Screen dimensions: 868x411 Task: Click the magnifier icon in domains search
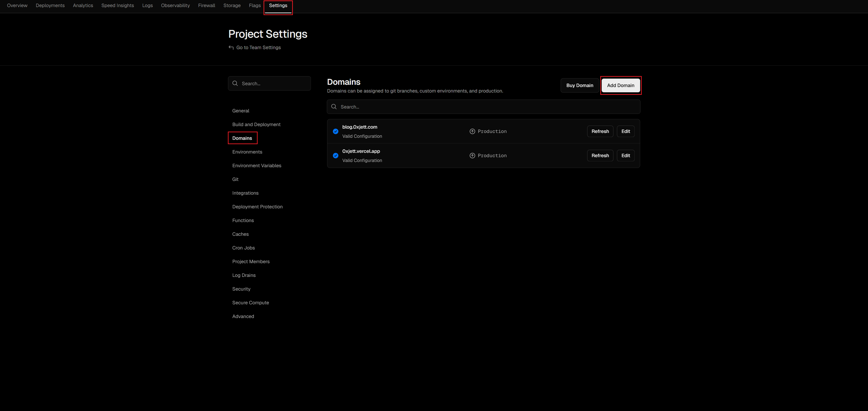pyautogui.click(x=334, y=107)
